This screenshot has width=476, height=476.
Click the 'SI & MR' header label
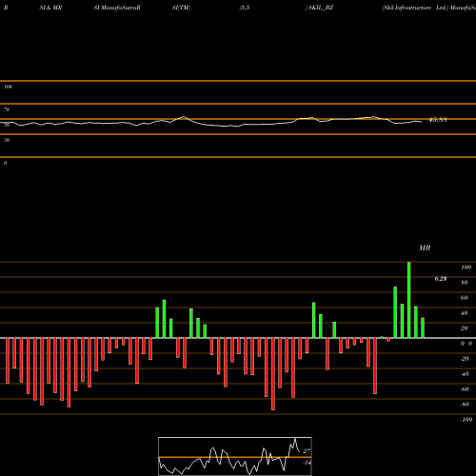(50, 8)
